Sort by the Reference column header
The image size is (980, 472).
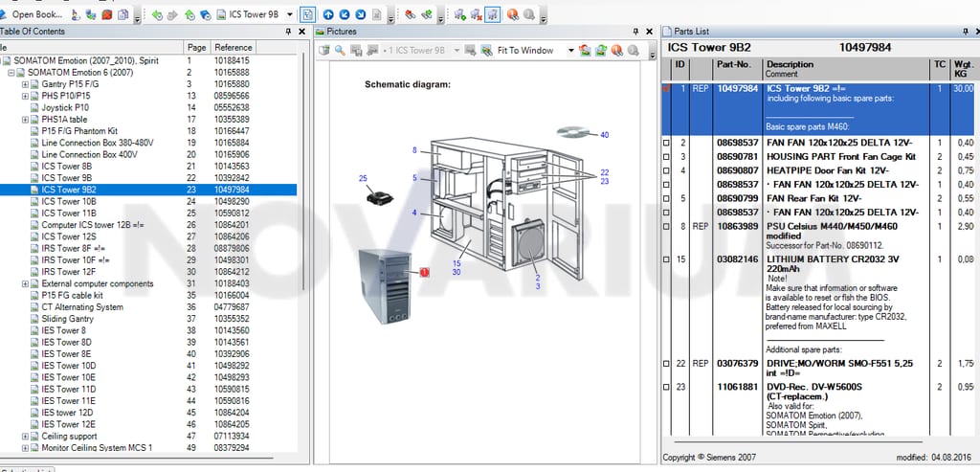(x=234, y=48)
